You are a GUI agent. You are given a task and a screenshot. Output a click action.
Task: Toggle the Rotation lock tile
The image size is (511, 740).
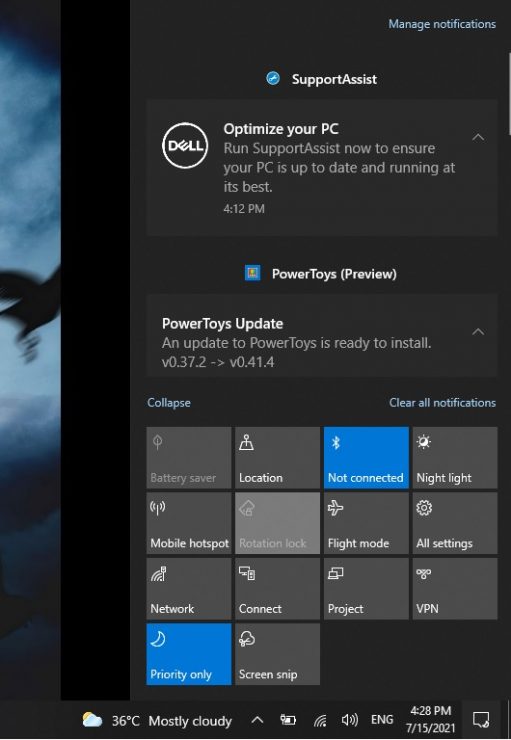[277, 523]
